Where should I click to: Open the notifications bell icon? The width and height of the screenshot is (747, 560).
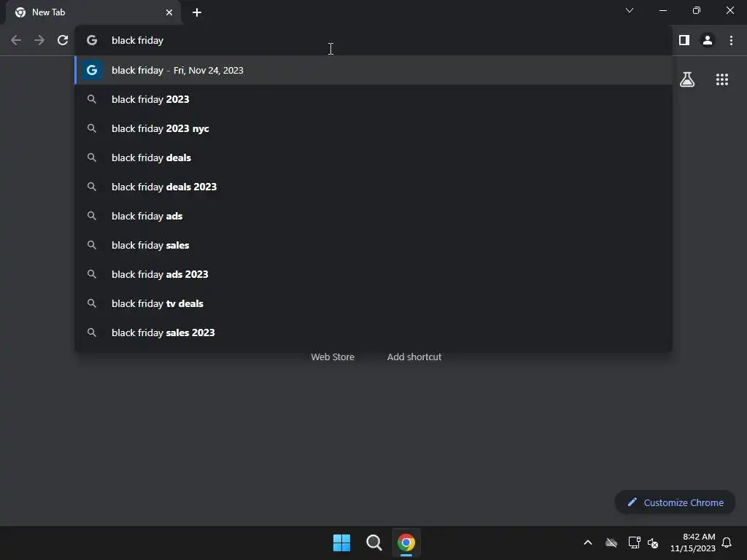(727, 542)
